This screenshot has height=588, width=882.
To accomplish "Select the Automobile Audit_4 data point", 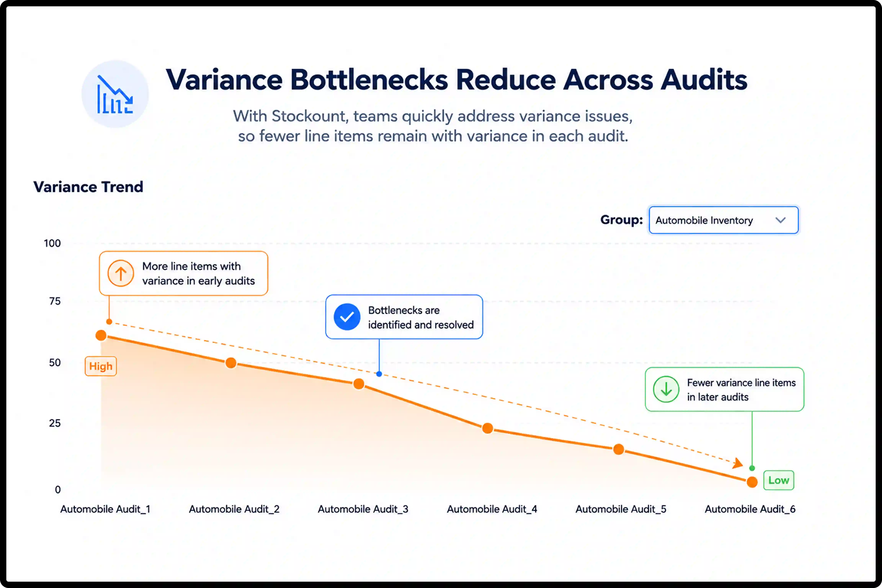I will 488,428.
